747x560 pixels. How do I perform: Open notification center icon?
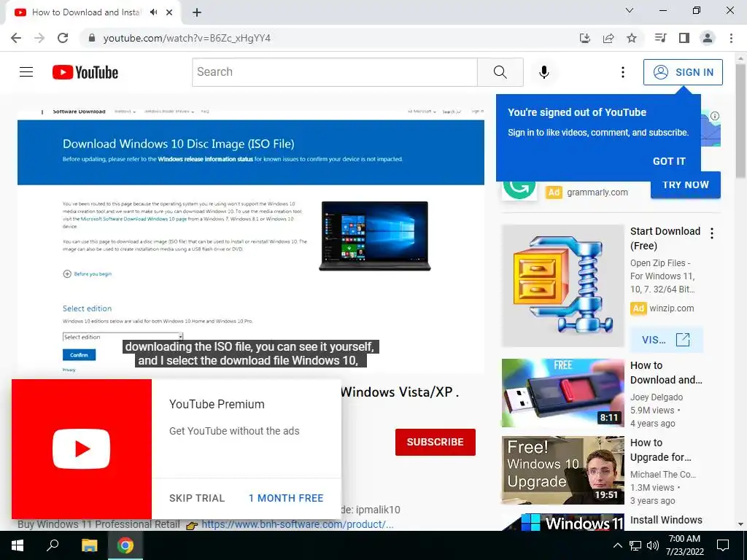(723, 545)
